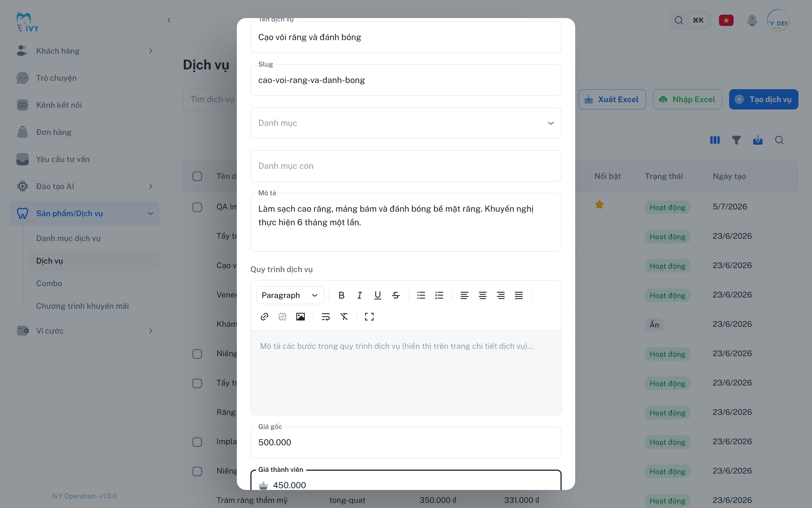
Task: Check first Niềng row checkbox dated 23/6/2026
Action: point(197,354)
